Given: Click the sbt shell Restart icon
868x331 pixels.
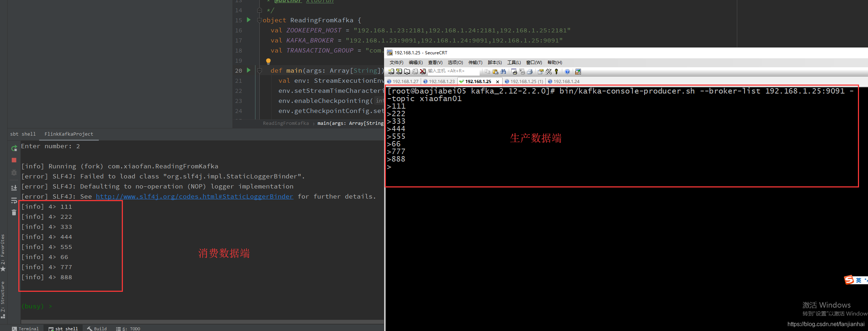Looking at the screenshot, I should (x=14, y=148).
